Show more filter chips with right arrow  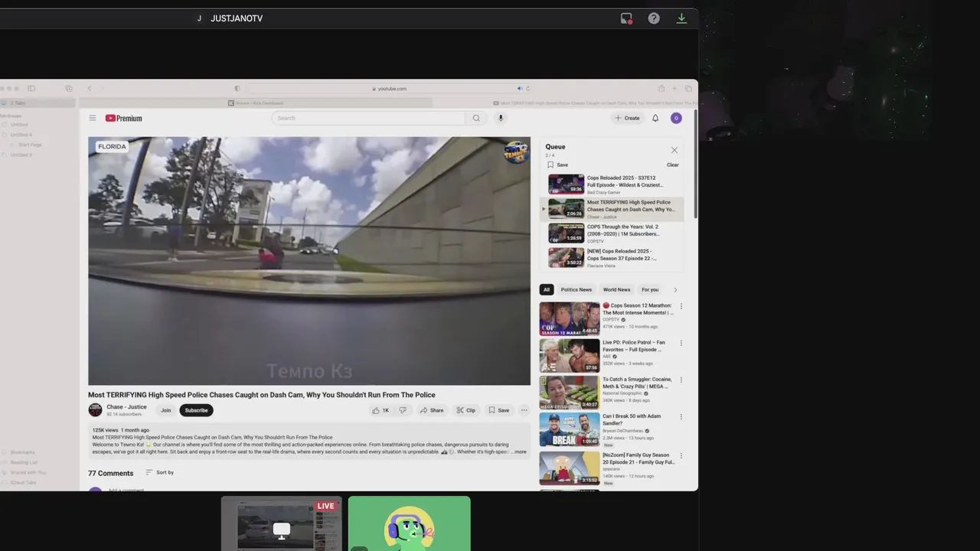click(675, 290)
